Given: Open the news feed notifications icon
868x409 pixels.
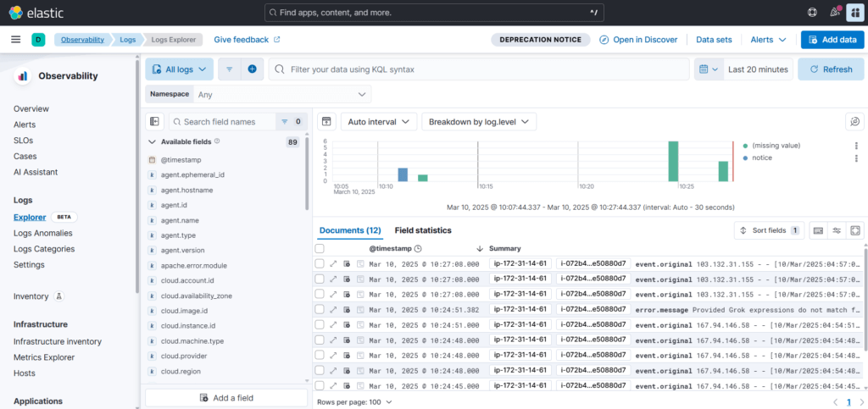Looking at the screenshot, I should pyautogui.click(x=835, y=12).
